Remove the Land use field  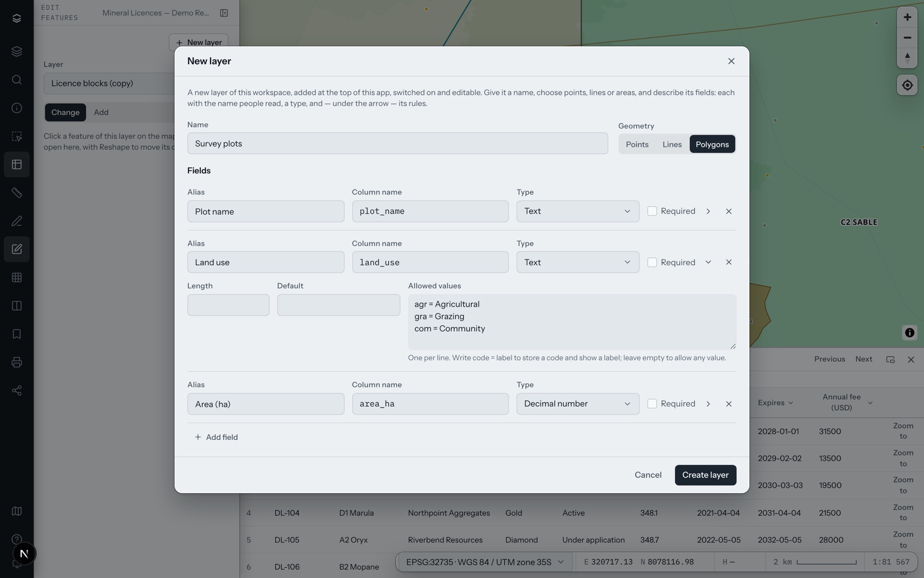[x=728, y=262]
